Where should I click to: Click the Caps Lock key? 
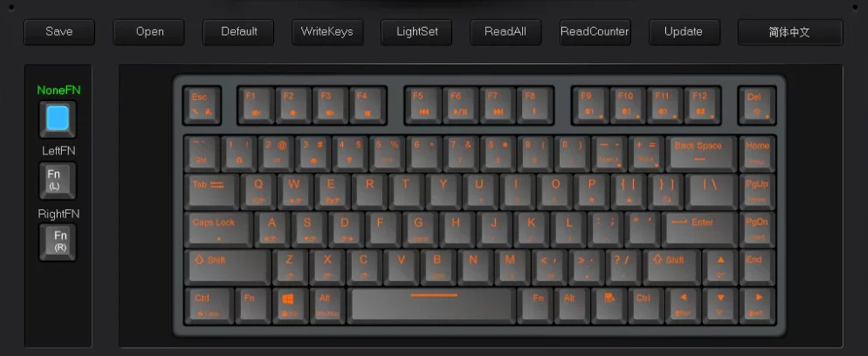point(218,230)
